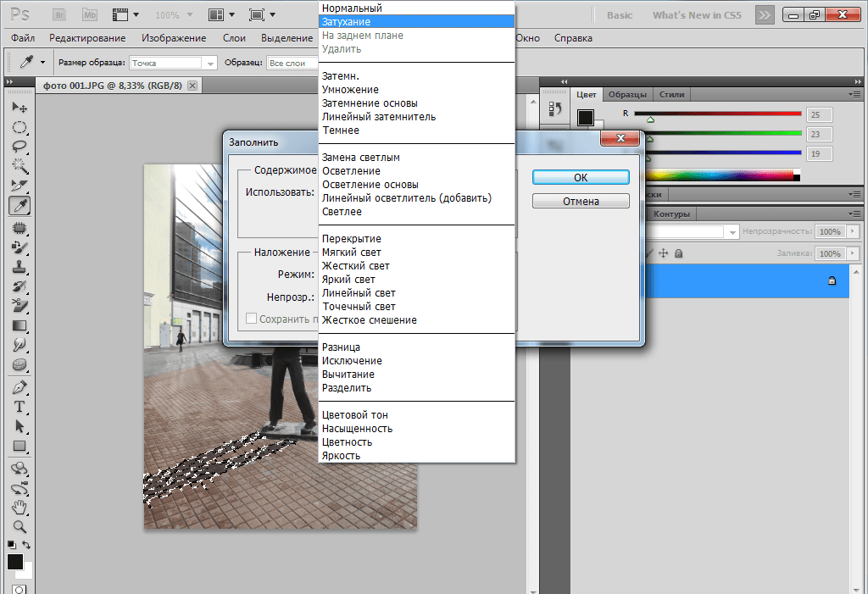The width and height of the screenshot is (868, 594).
Task: Select the Horizontal Type tool
Action: pos(19,407)
